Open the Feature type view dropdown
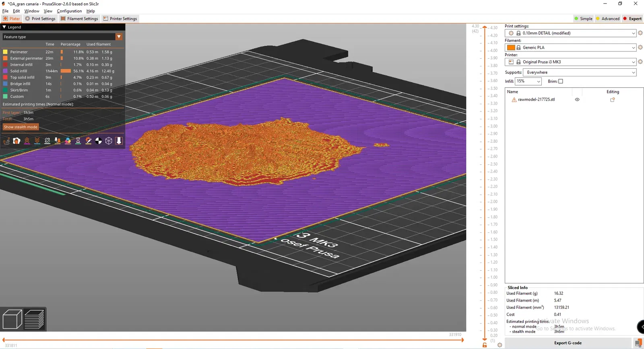Screen dimensions: 644x349 (62, 37)
